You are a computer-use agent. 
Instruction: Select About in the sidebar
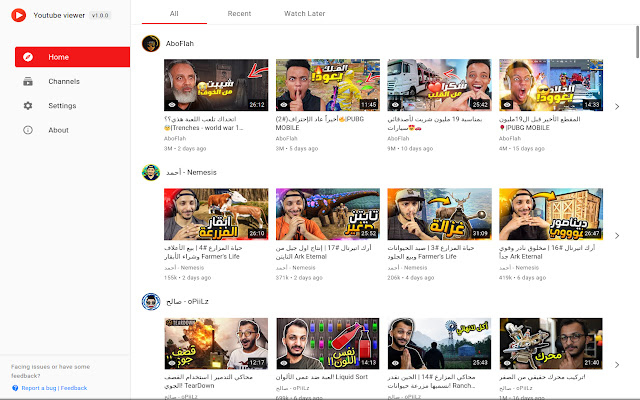click(x=72, y=130)
